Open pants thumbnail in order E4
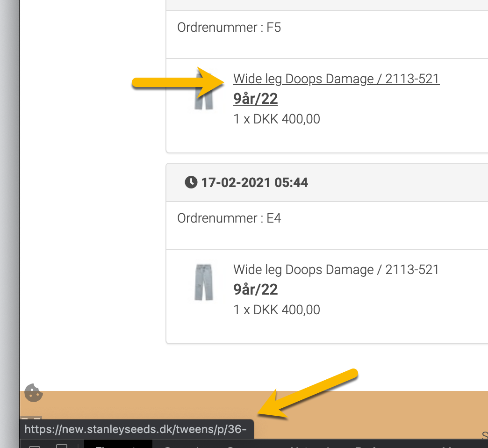 [204, 282]
